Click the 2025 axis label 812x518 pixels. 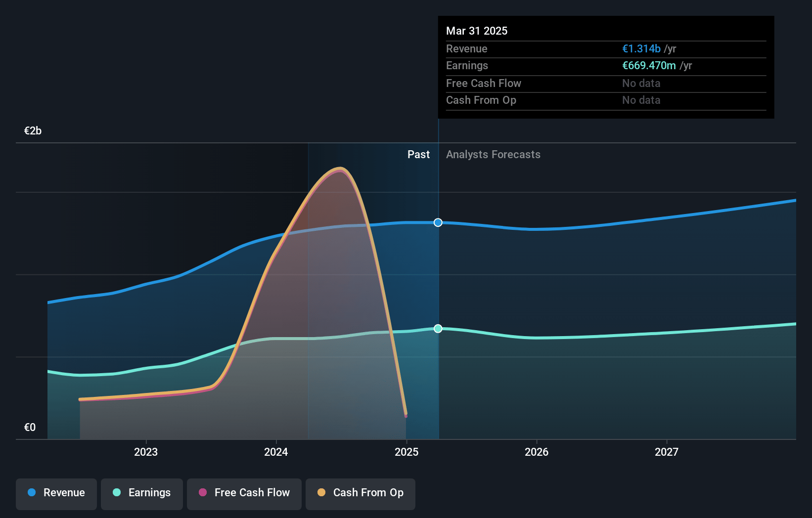(406, 452)
